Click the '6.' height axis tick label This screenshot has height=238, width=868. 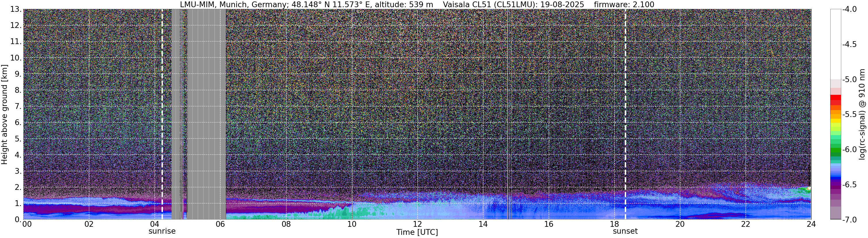(18, 122)
